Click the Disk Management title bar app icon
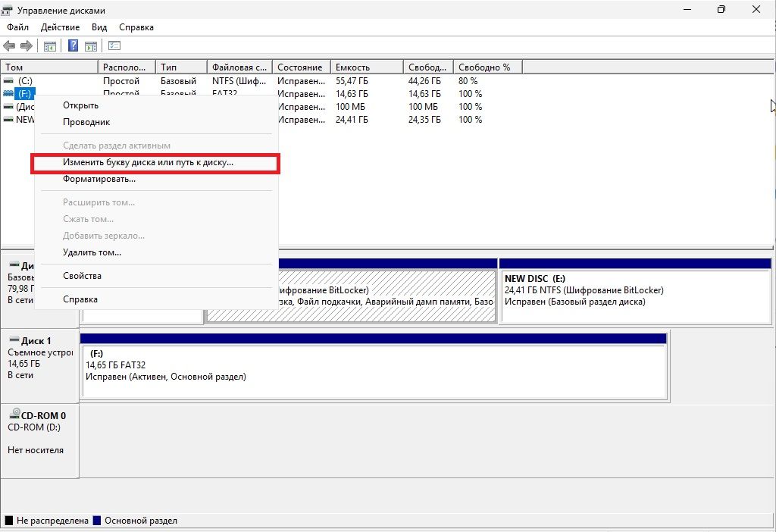The width and height of the screenshot is (776, 532). 7,10
